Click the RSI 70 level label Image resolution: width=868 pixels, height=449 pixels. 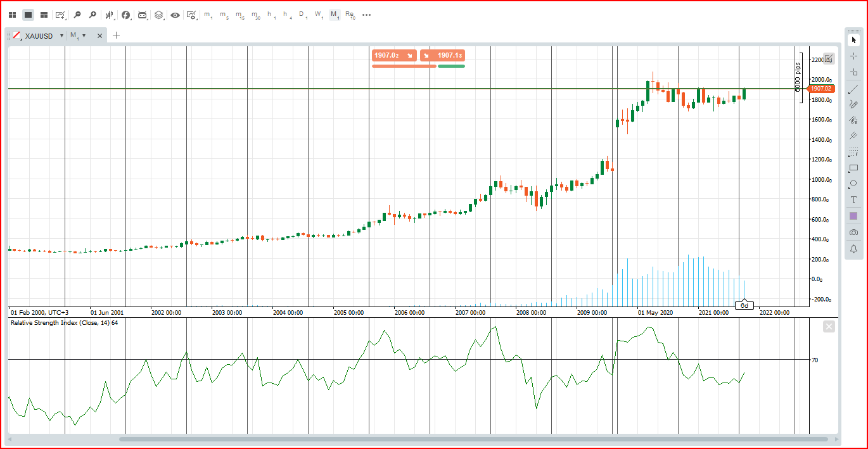point(815,360)
